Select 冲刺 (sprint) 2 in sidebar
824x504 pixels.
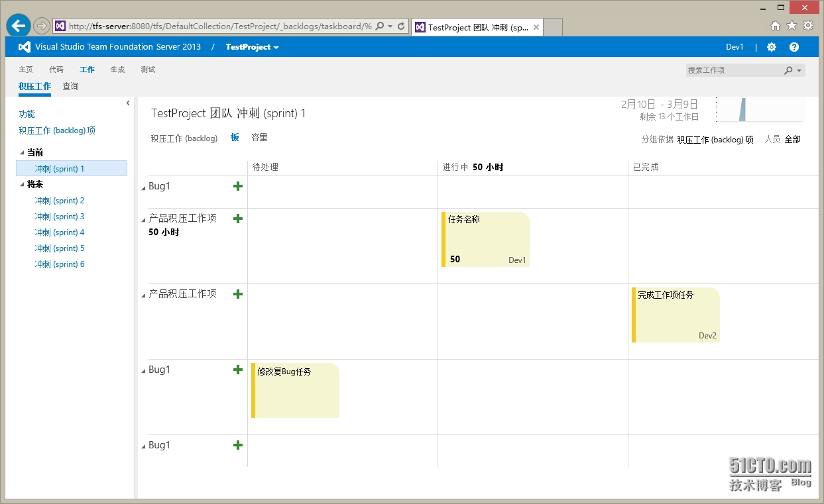coord(60,201)
